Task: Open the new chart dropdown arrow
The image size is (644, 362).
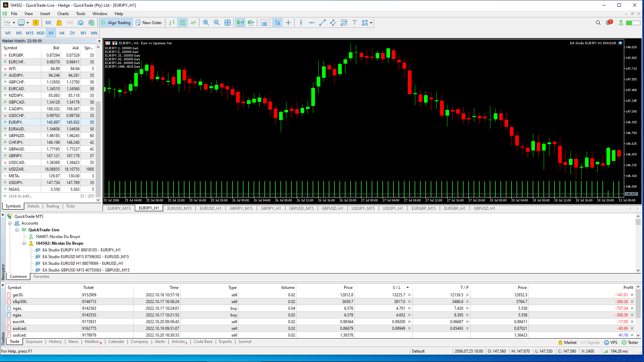Action: [14, 23]
